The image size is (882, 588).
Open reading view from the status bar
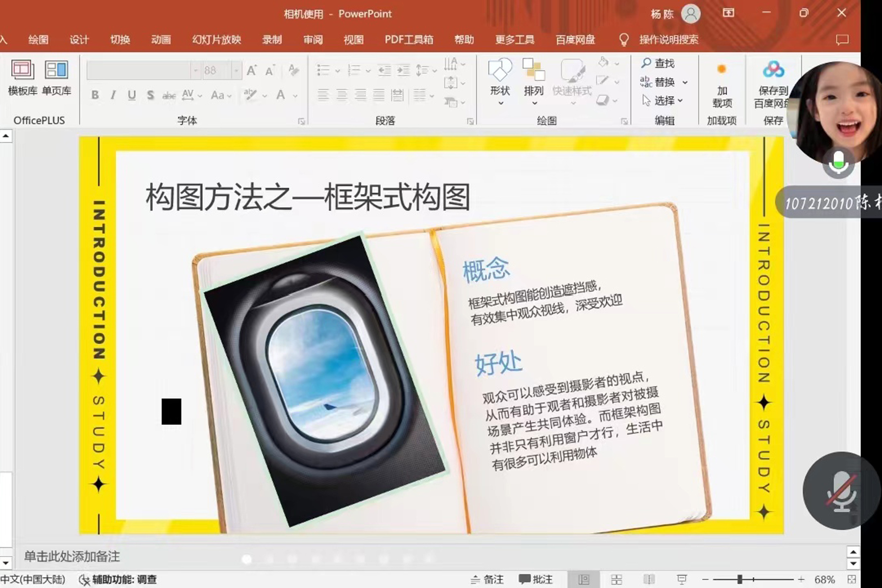649,580
